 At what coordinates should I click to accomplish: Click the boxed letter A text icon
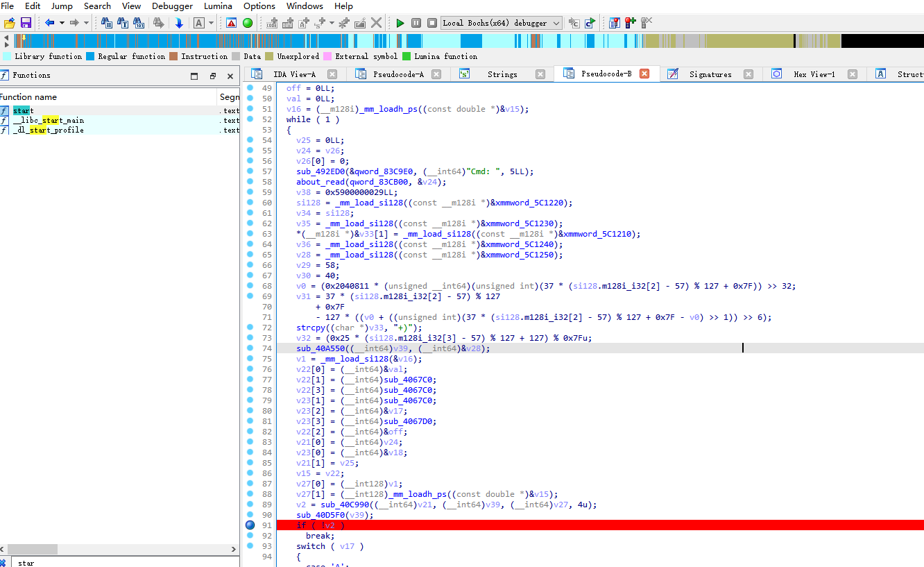point(198,23)
